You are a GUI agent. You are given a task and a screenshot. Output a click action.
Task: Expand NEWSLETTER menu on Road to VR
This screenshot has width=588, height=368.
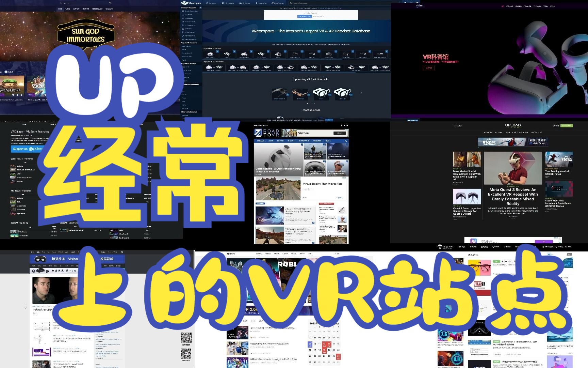point(317,141)
